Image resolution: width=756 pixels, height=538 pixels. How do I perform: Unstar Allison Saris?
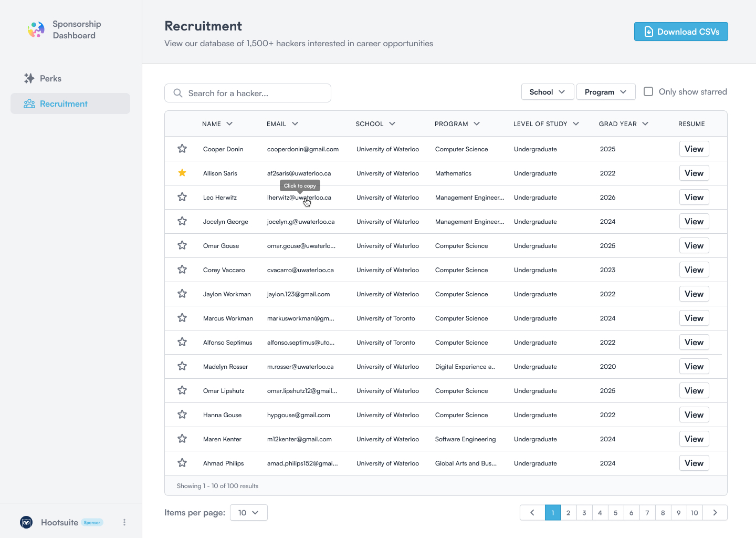click(x=182, y=173)
